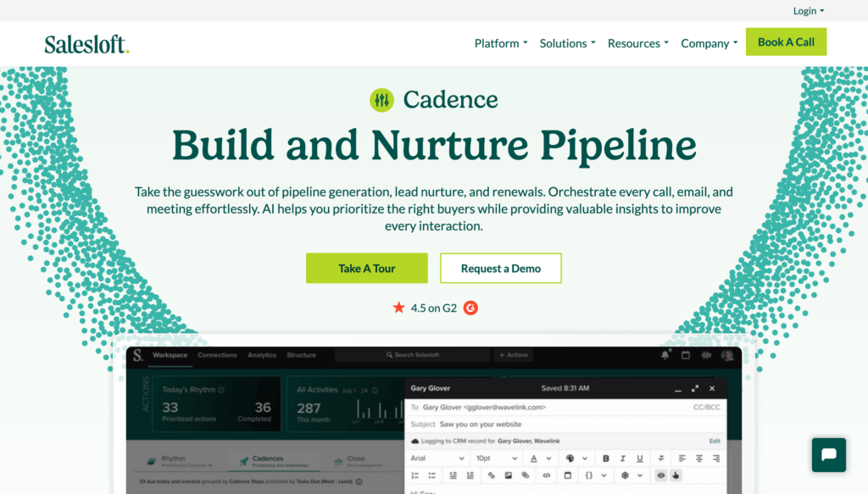Switch to the Workspace tab

[170, 355]
